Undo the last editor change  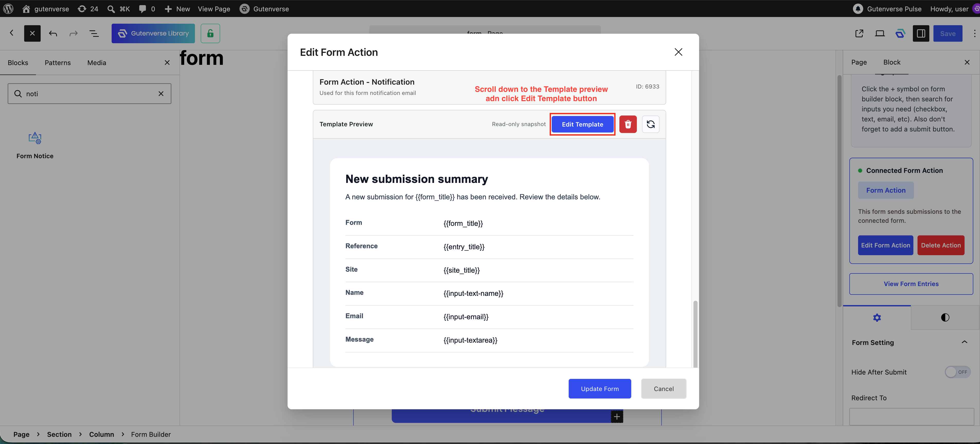(x=53, y=33)
